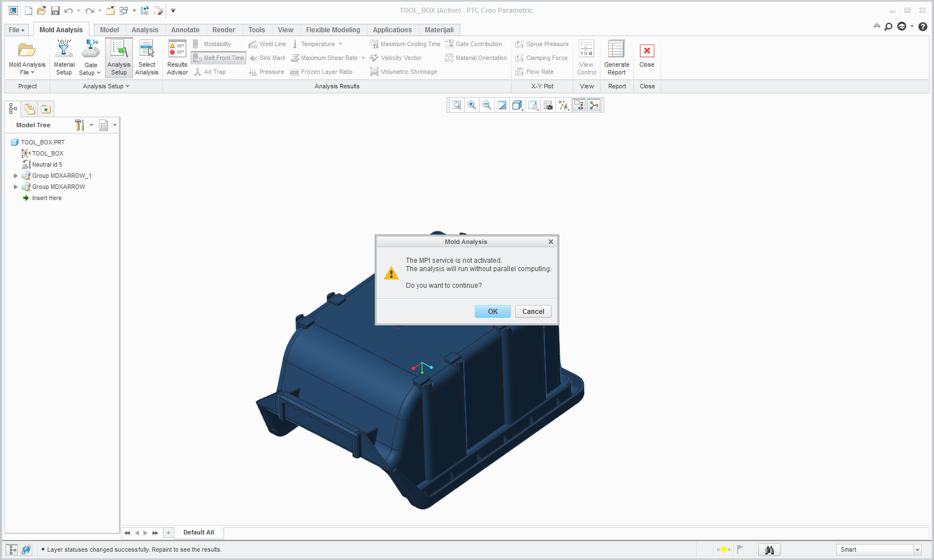Open Saved Orientations in graphics toolbar

[x=533, y=105]
